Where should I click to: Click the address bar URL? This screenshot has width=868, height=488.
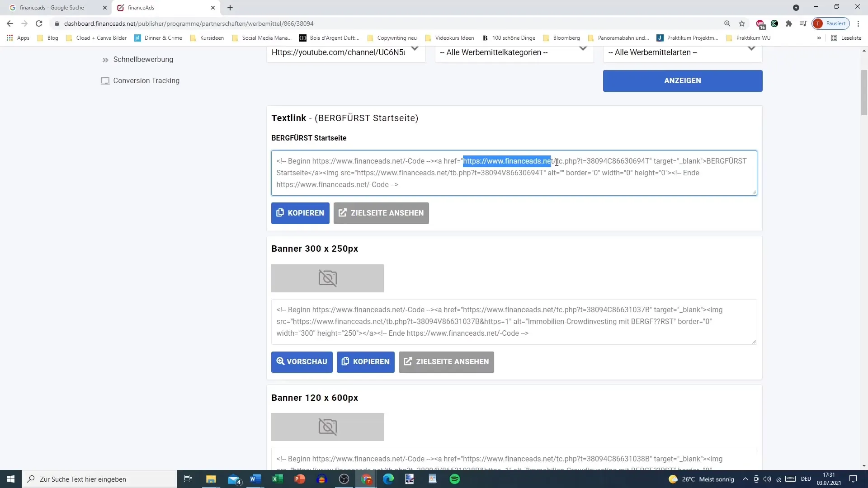click(189, 23)
